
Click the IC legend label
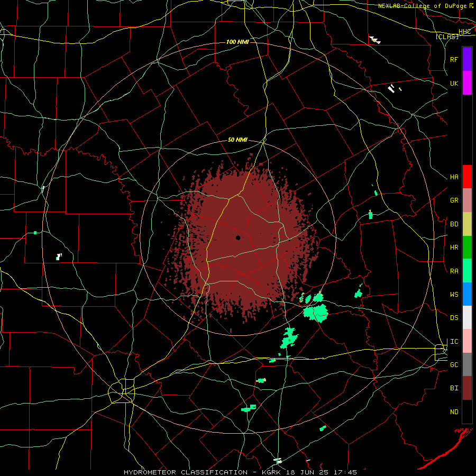[454, 342]
